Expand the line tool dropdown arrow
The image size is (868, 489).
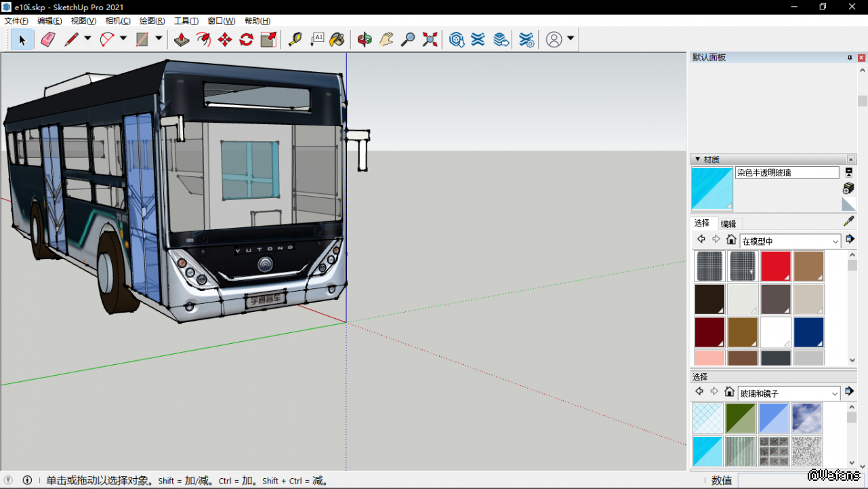pos(87,39)
